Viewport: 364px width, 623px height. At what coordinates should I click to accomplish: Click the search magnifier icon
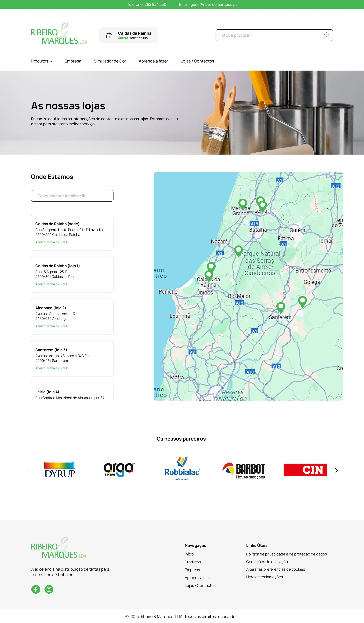[326, 35]
